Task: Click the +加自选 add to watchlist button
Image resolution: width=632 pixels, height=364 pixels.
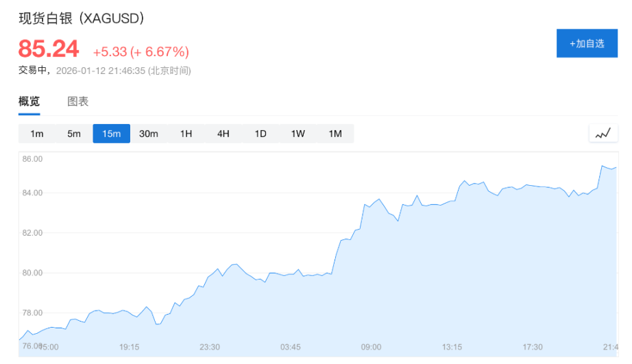Action: coord(587,43)
